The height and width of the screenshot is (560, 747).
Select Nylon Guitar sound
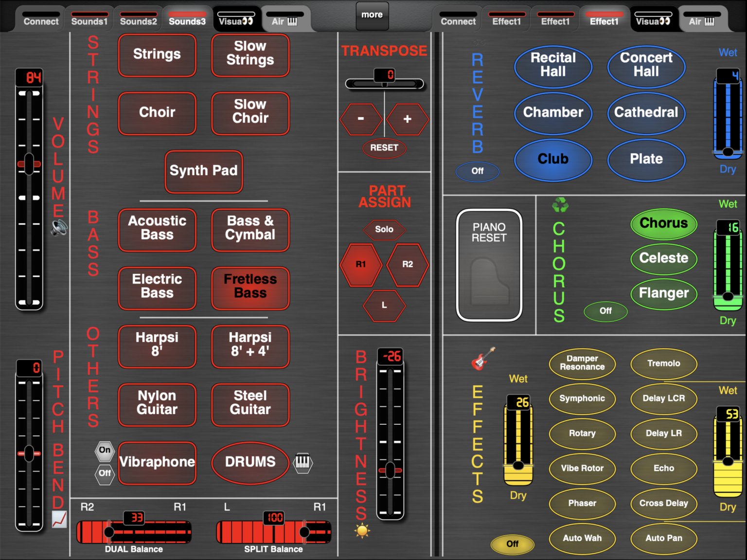157,404
